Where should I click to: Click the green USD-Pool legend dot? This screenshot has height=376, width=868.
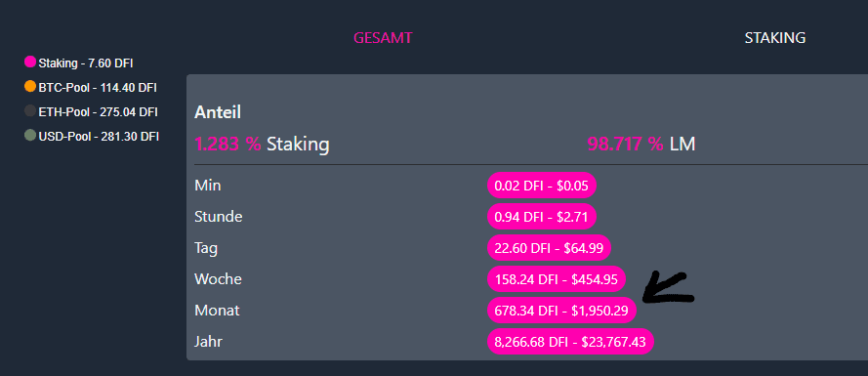[x=30, y=135]
